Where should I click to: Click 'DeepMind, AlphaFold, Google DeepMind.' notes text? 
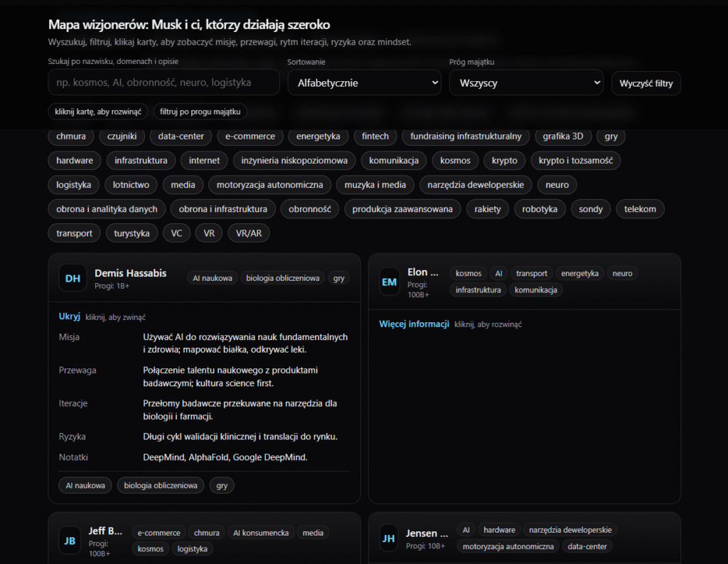pos(225,457)
